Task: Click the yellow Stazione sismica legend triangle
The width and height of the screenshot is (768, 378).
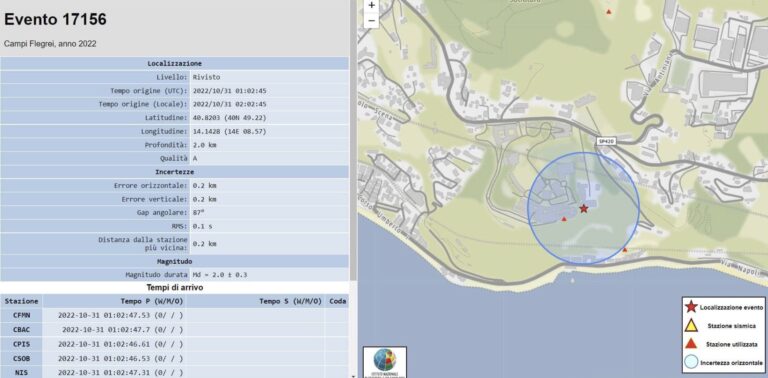Action: [x=691, y=325]
